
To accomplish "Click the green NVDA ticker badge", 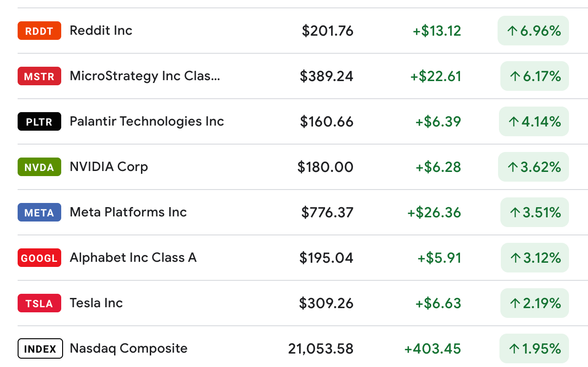I will click(x=39, y=167).
